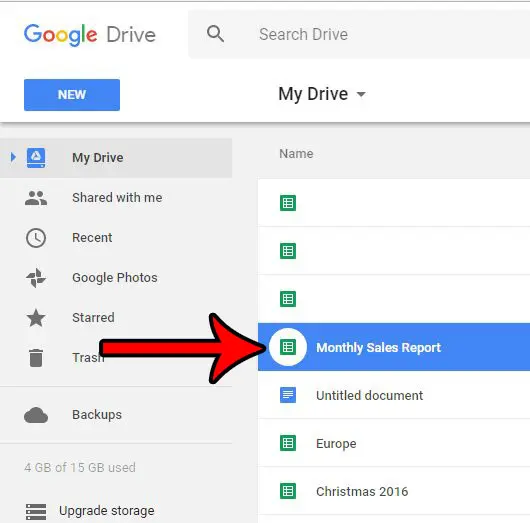530x523 pixels.
Task: Select My Drive in the sidebar
Action: click(116, 158)
